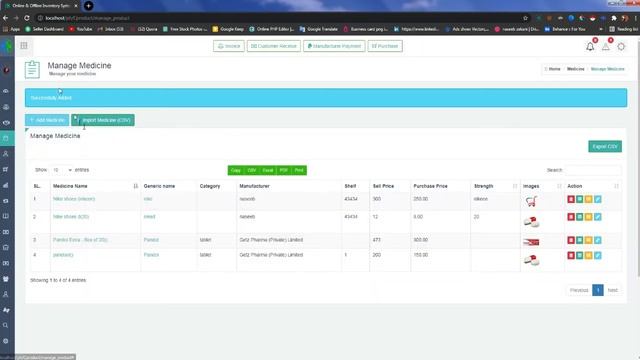Click the red action button for row 4
This screenshot has height=360, width=640.
point(571,256)
